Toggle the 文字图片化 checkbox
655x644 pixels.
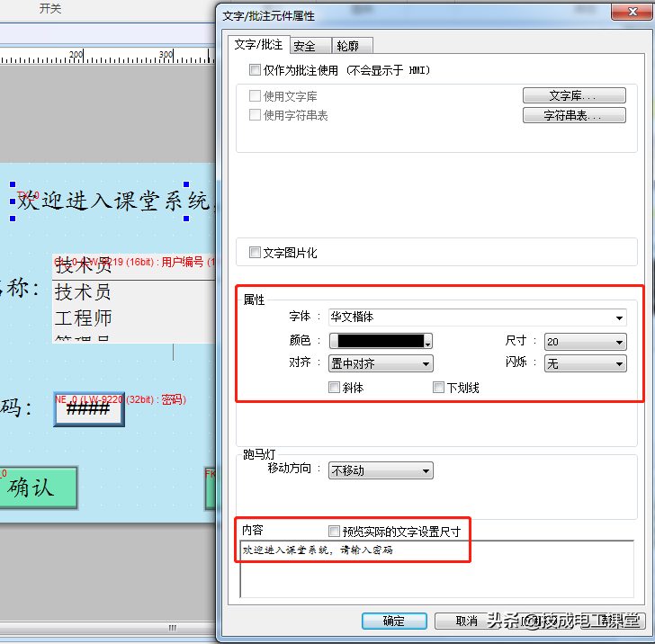pos(255,253)
